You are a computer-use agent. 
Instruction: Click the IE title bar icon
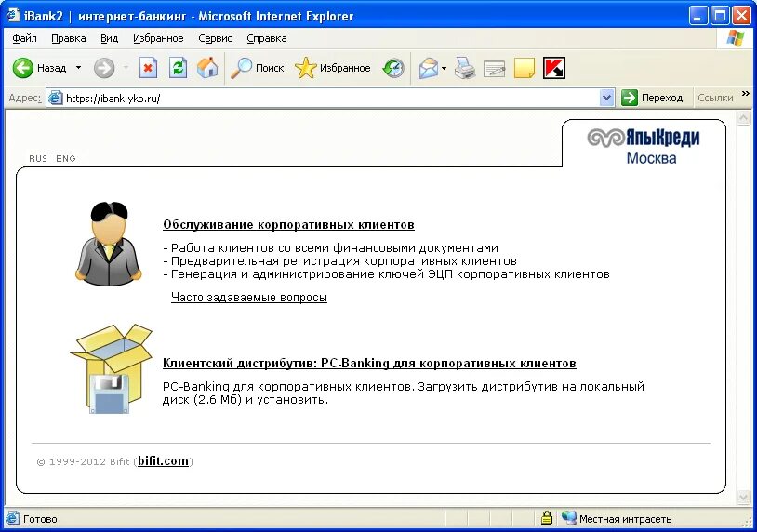tap(12, 16)
